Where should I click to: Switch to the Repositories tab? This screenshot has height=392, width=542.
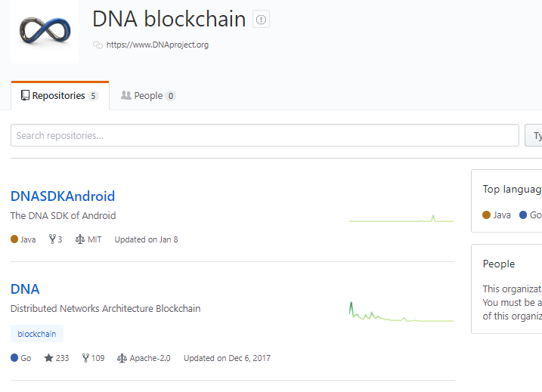60,96
